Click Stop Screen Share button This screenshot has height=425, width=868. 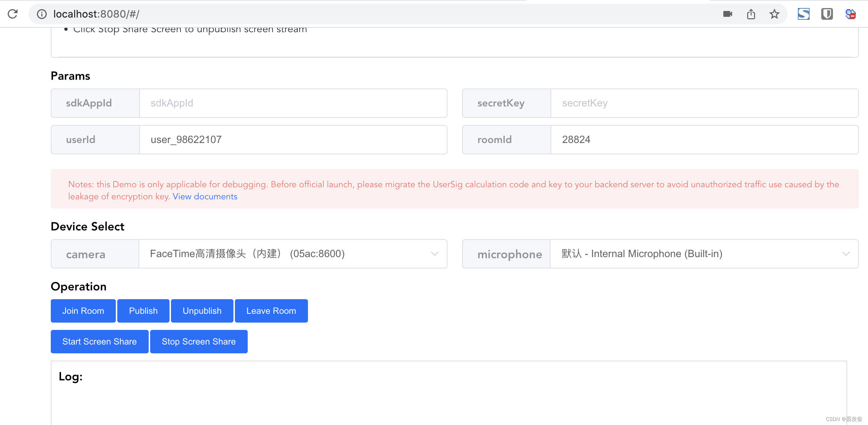tap(199, 342)
